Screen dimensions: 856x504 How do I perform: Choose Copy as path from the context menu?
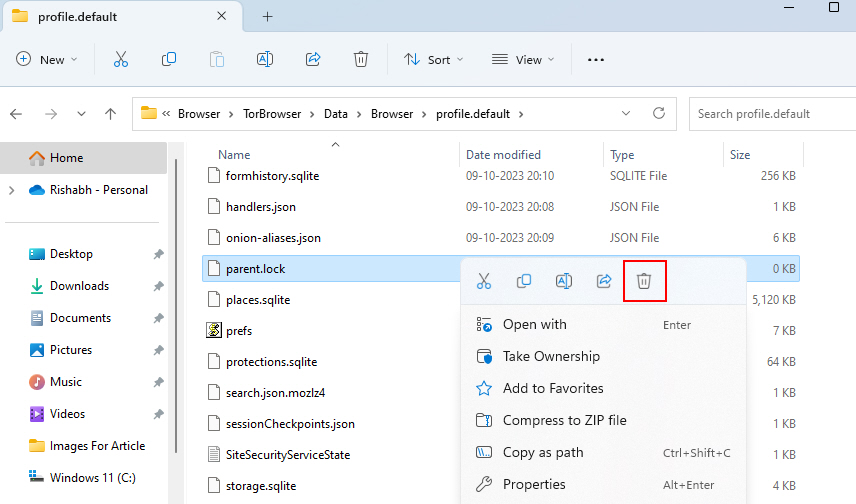603,453
